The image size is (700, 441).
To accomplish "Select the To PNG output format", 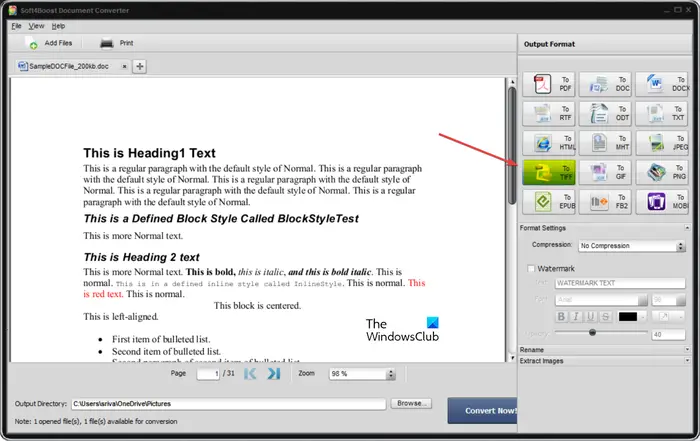I will click(662, 172).
